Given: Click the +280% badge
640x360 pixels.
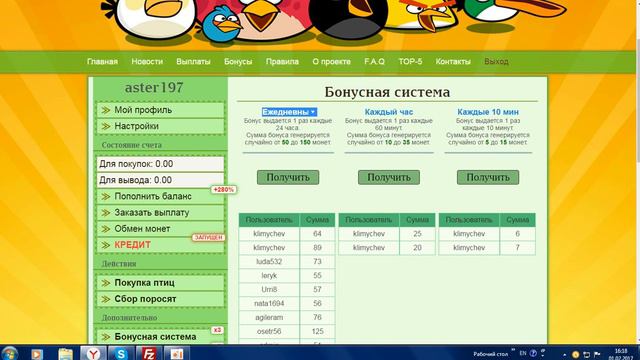Looking at the screenshot, I should point(224,190).
